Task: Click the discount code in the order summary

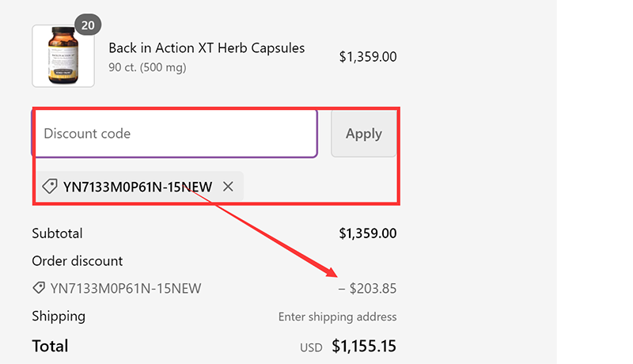Action: click(126, 289)
